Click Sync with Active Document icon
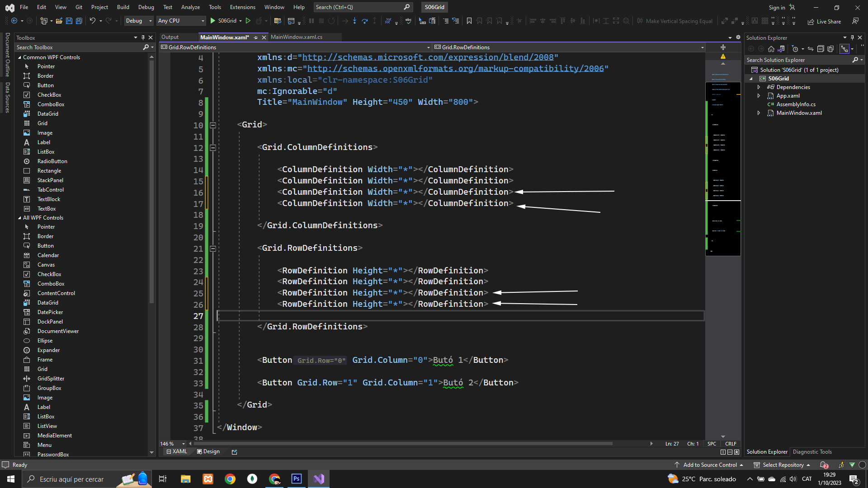The width and height of the screenshot is (868, 488). 811,49
